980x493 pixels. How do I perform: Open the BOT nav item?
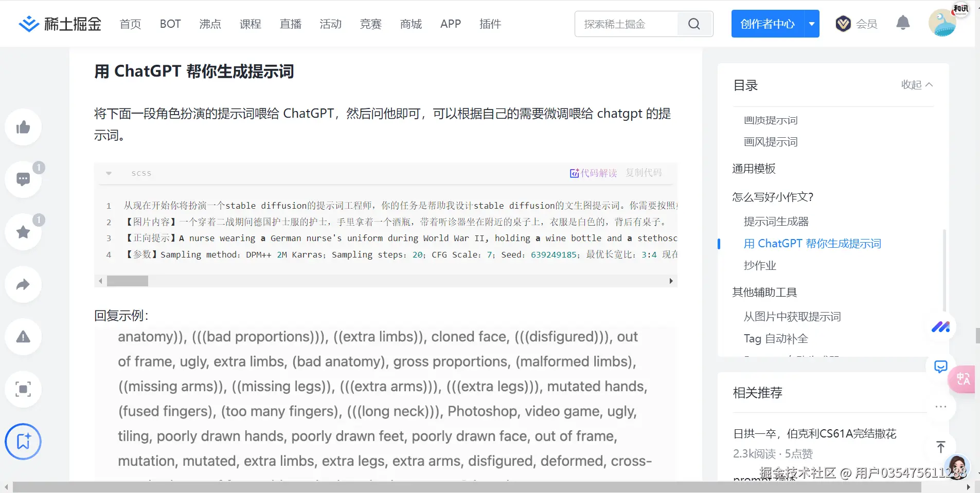pyautogui.click(x=170, y=24)
